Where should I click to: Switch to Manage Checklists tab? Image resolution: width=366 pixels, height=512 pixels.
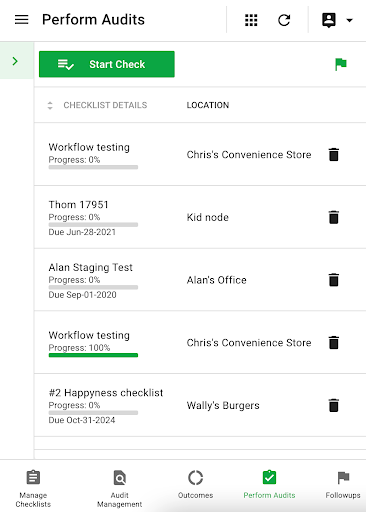(x=33, y=488)
